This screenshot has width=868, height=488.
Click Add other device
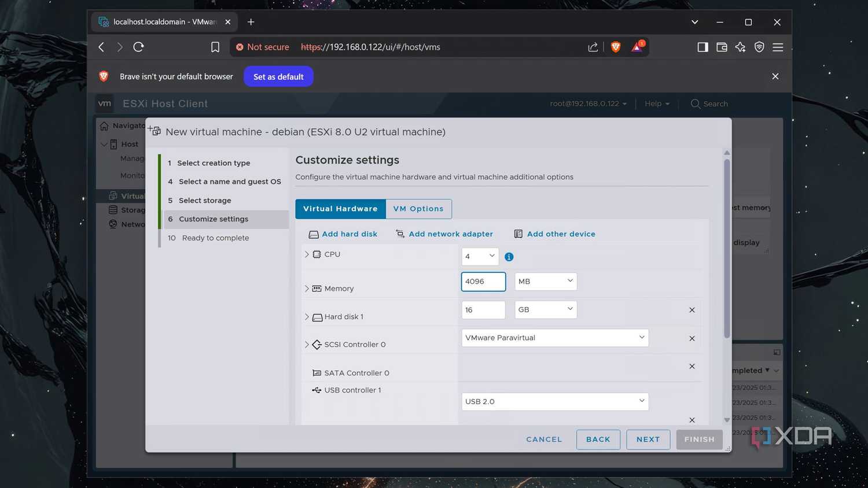point(555,234)
